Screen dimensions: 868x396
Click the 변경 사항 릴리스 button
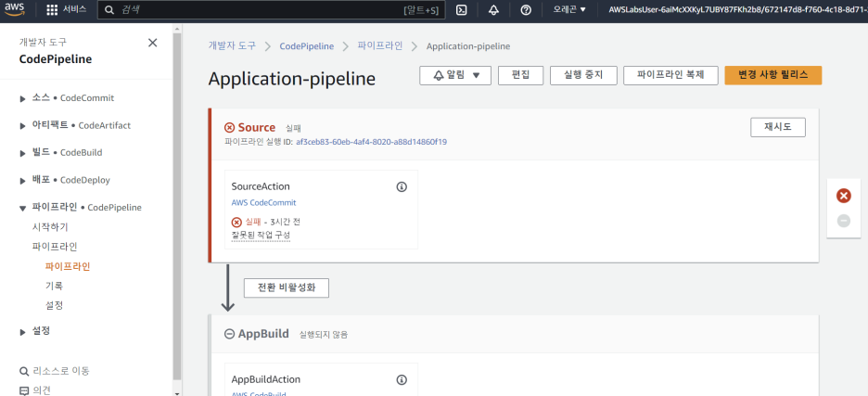772,75
